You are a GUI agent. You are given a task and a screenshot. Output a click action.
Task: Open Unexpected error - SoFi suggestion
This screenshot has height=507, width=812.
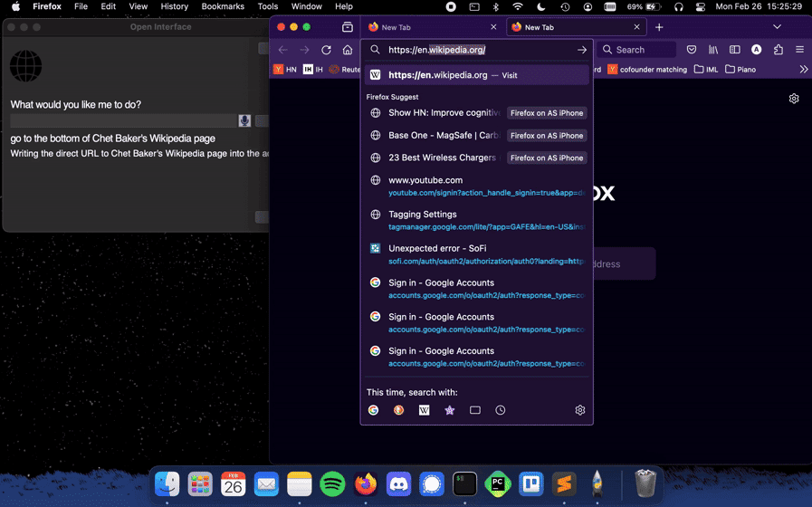point(476,254)
